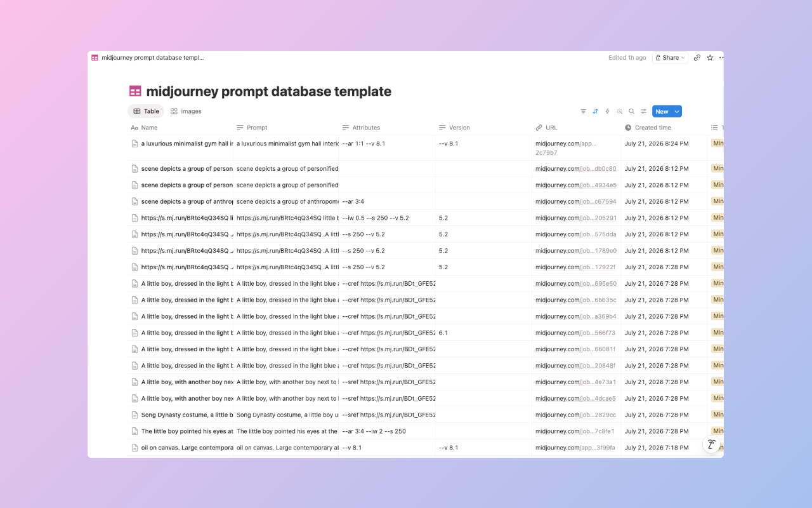Click page icon of "a luxurious minimalist gym hall" row
Screen dimensions: 812x508
134,144
